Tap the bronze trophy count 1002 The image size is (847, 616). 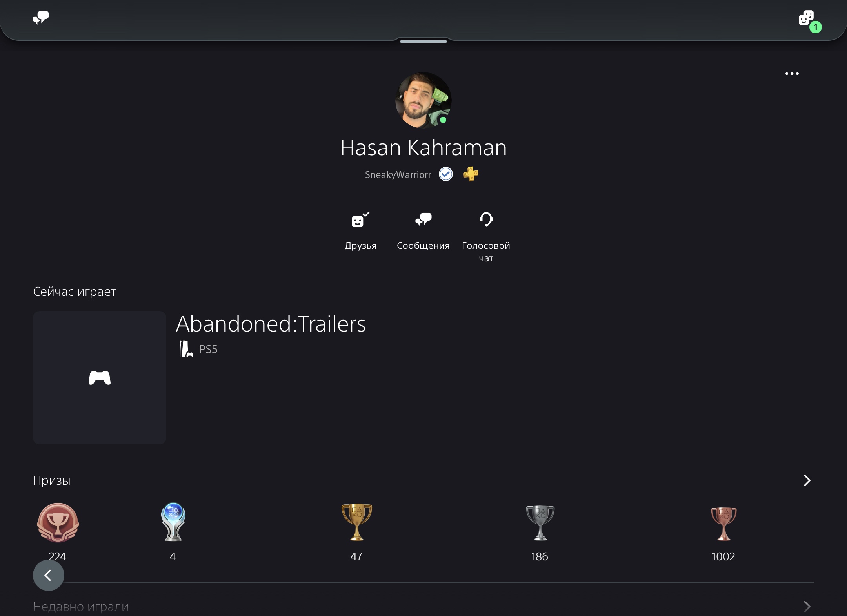click(723, 556)
